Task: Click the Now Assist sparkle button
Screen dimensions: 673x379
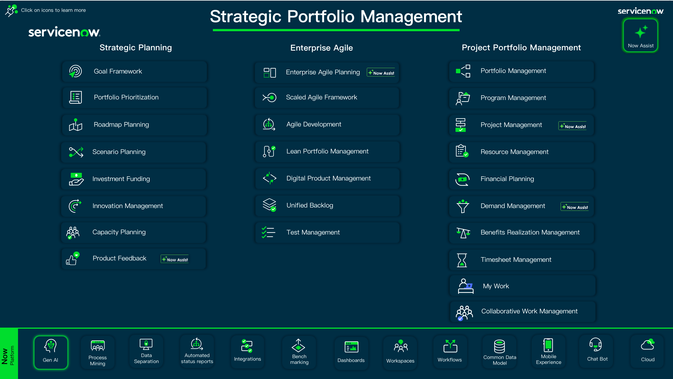Action: [640, 35]
